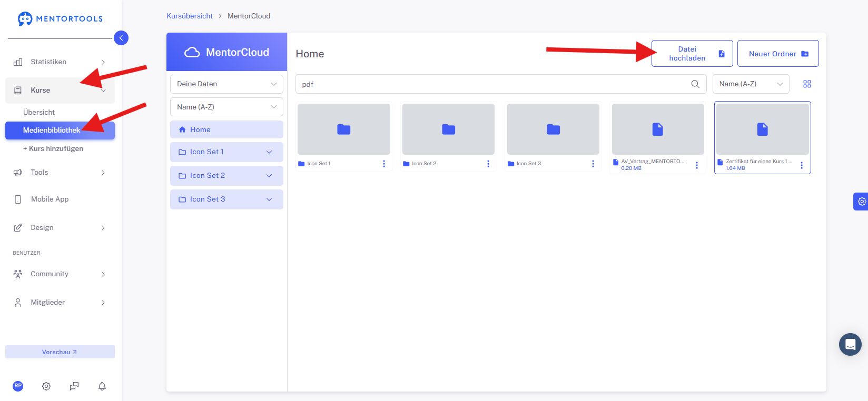Open the notifications bell icon
The height and width of the screenshot is (401, 868).
click(x=102, y=386)
